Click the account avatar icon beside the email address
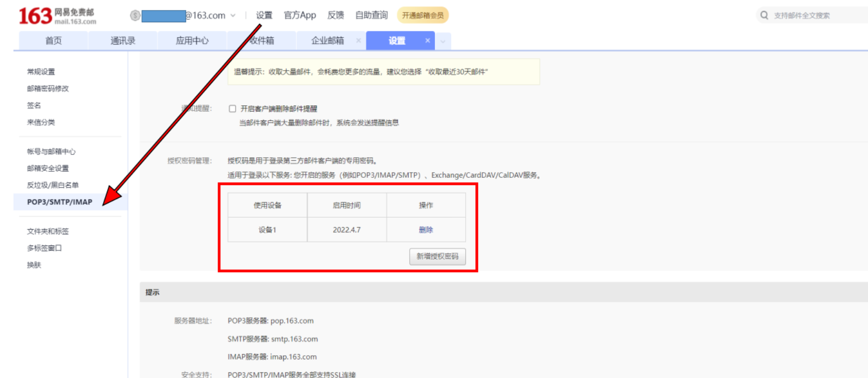This screenshot has height=378, width=868. tap(135, 16)
